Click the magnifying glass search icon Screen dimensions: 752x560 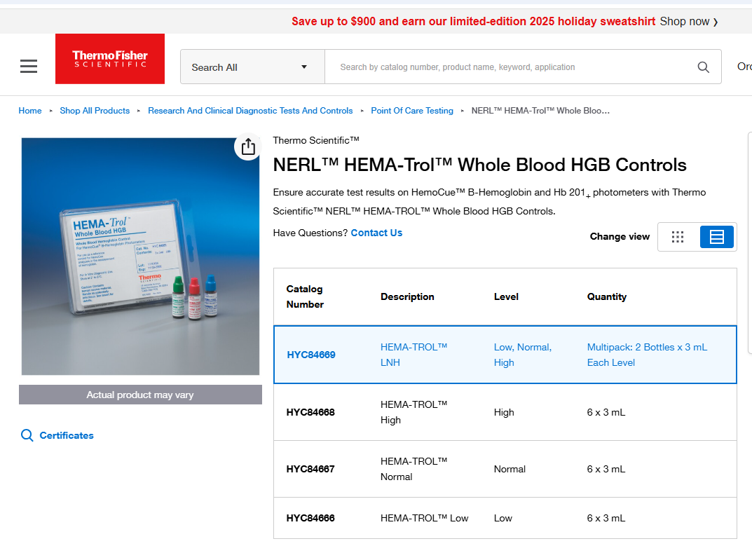point(703,67)
